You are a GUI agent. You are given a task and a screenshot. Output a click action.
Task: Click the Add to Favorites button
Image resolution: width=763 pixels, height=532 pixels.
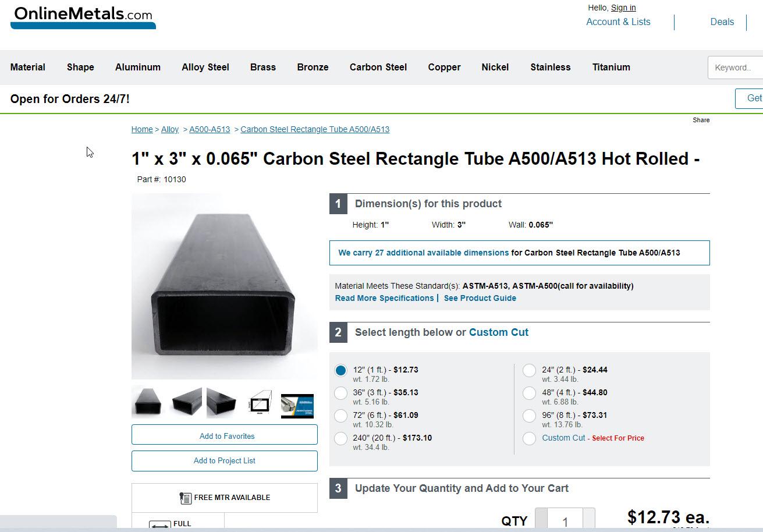tap(225, 436)
